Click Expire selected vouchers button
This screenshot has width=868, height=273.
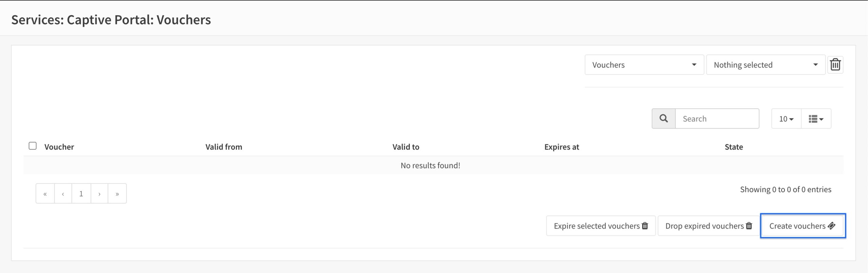pyautogui.click(x=601, y=226)
